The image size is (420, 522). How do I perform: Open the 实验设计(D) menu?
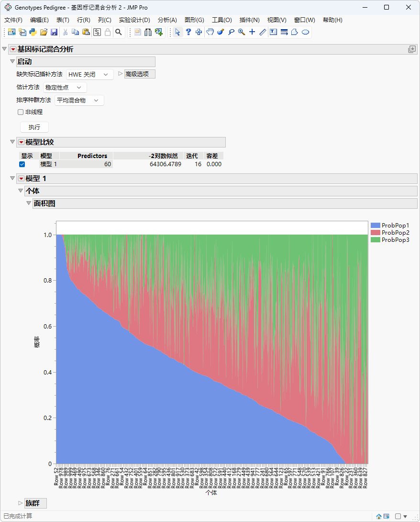135,20
